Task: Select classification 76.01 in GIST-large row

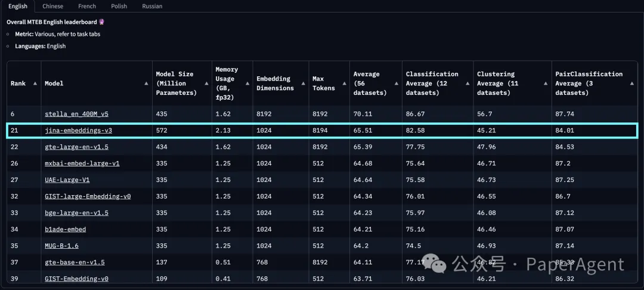Action: click(x=438, y=196)
